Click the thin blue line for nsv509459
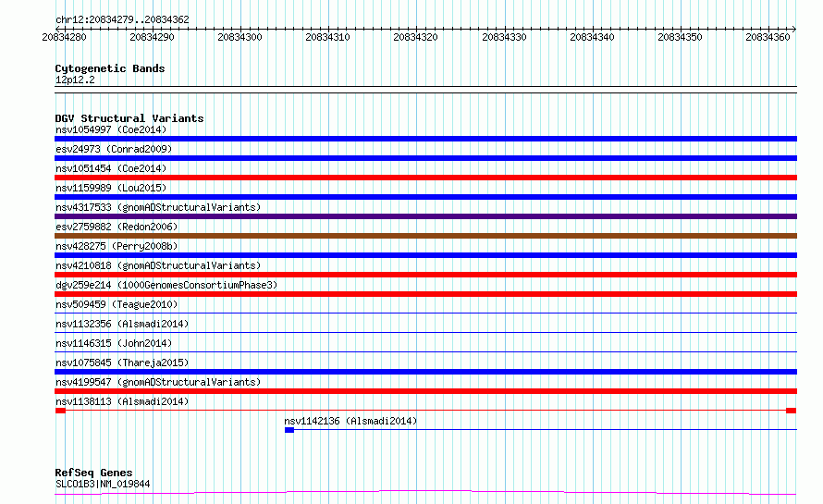Image resolution: width=823 pixels, height=504 pixels. pyautogui.click(x=425, y=313)
